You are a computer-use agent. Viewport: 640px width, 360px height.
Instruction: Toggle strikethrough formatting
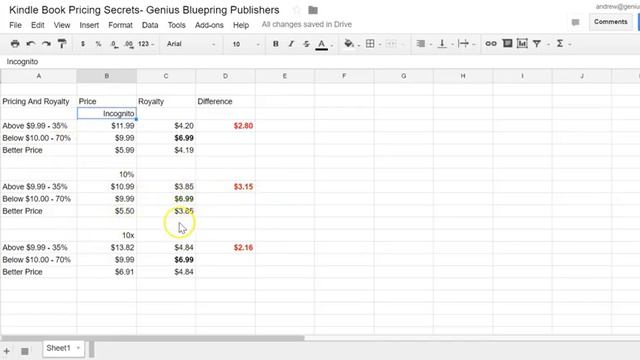click(x=306, y=44)
